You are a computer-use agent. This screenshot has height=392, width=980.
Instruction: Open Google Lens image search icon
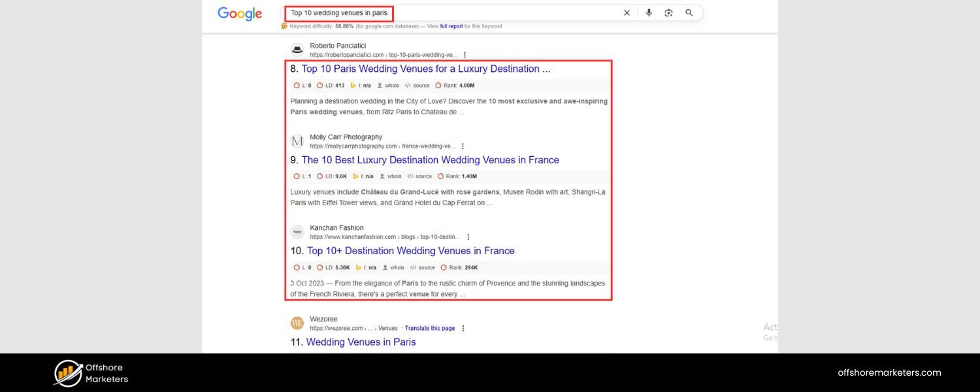(668, 13)
